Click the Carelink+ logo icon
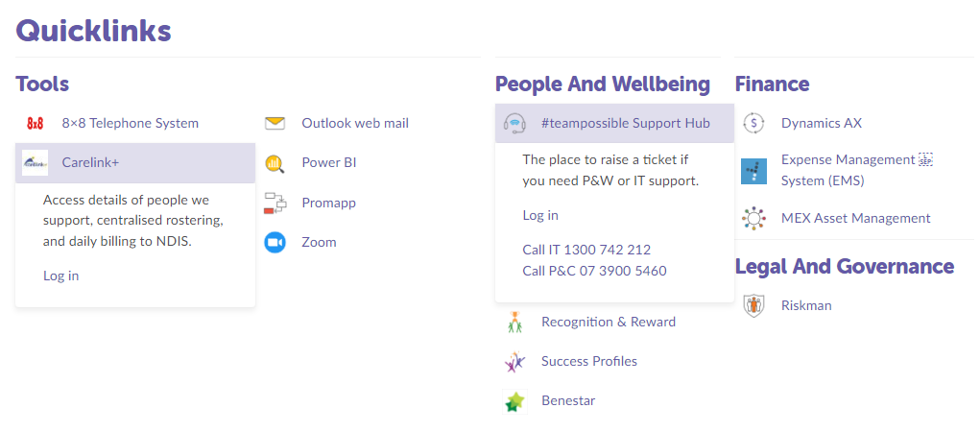 click(x=36, y=162)
